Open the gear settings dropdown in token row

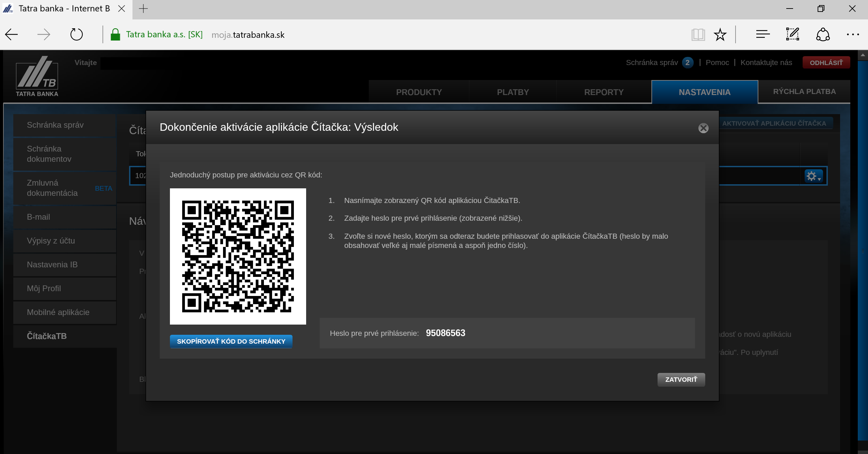pos(814,176)
